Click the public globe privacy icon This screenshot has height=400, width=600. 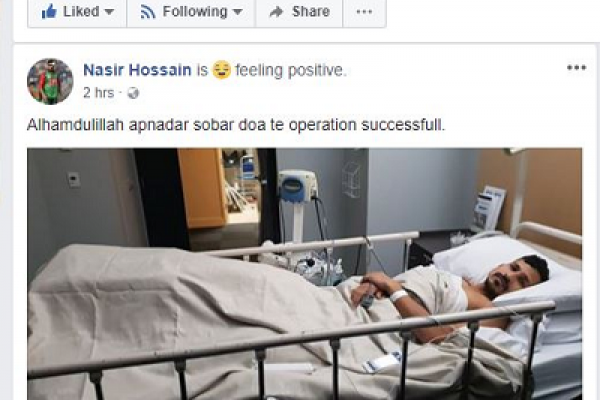coord(133,93)
